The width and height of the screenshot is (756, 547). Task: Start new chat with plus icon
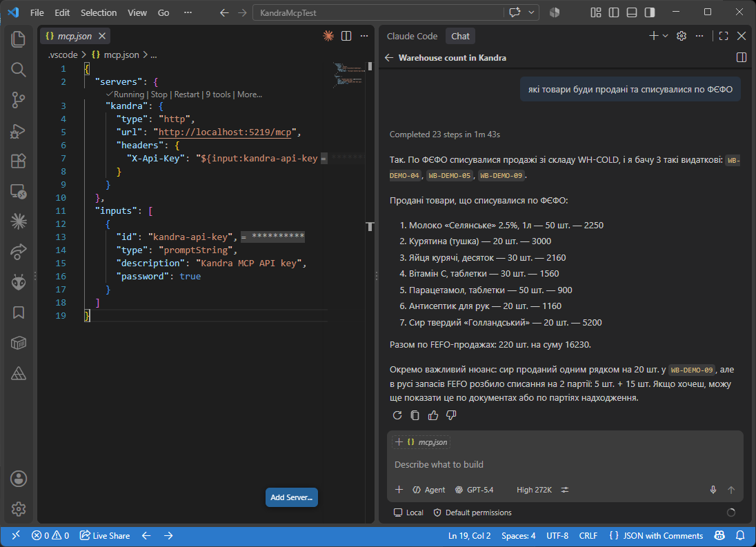point(654,36)
